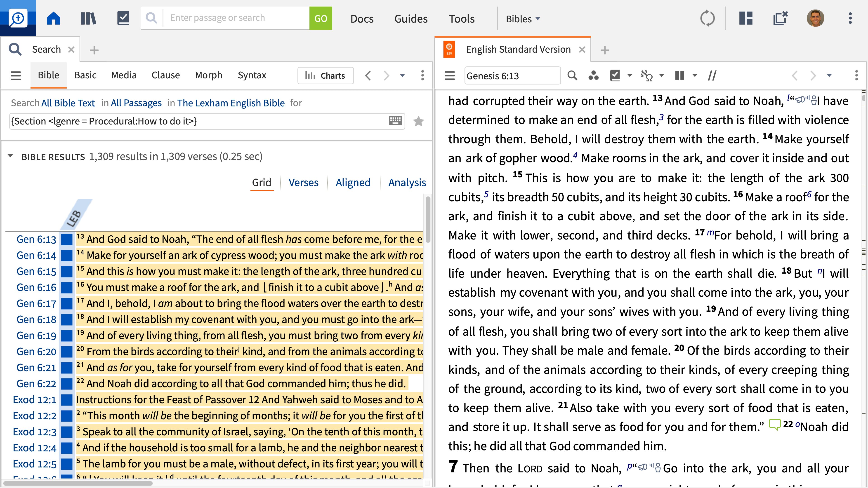The image size is (868, 488).
Task: Open the ESV panel history dropdown arrow
Action: [x=829, y=75]
